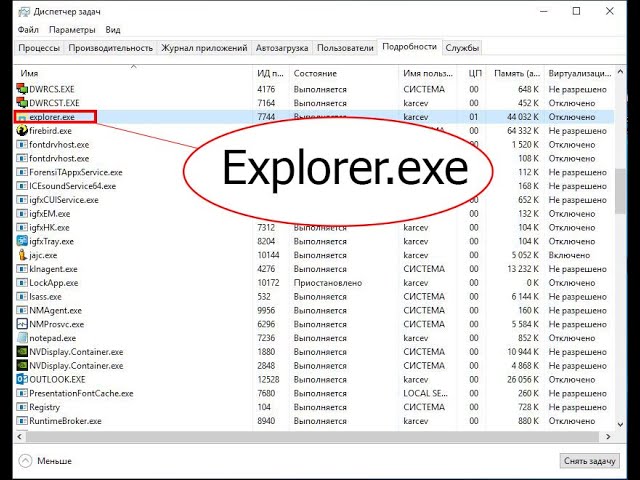
Task: Click the NVDisplay.Container.exe icon with PID 2848
Action: point(22,366)
